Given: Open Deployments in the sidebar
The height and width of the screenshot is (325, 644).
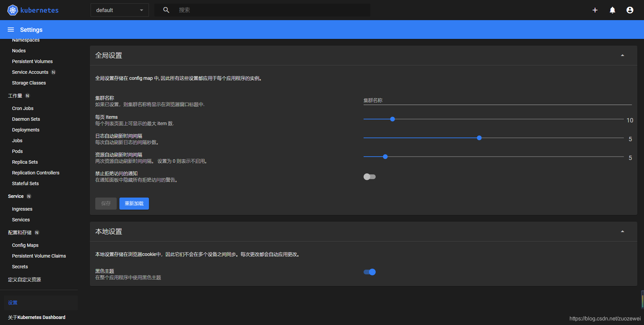Looking at the screenshot, I should (x=25, y=130).
